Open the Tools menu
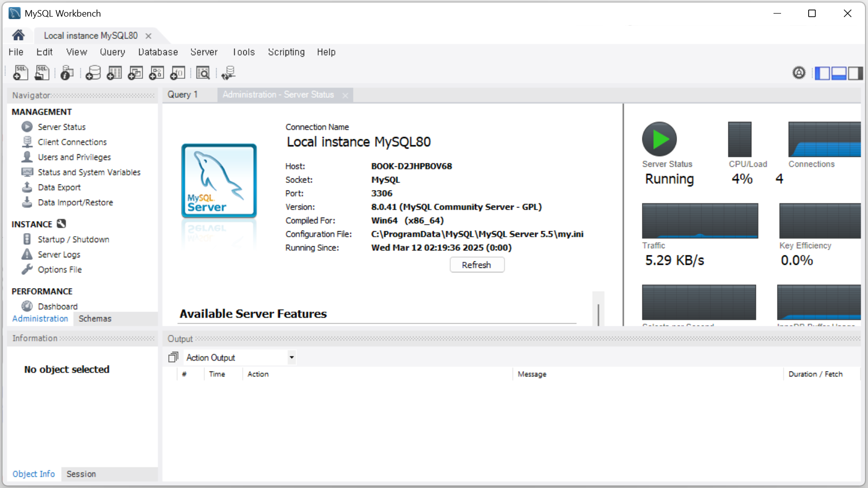868x488 pixels. (243, 52)
